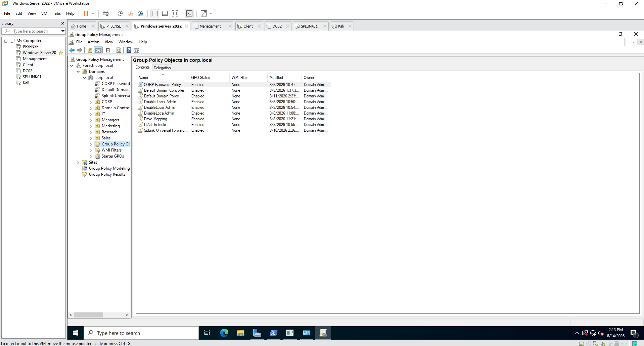Go back with the blue arrow in Group Policy Management
This screenshot has height=346, width=644.
[x=72, y=50]
